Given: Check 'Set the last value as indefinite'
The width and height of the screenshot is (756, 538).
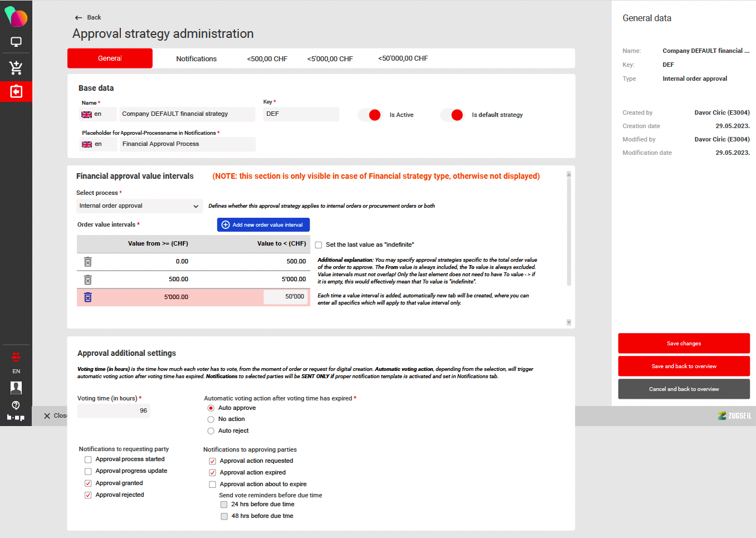Looking at the screenshot, I should 319,245.
